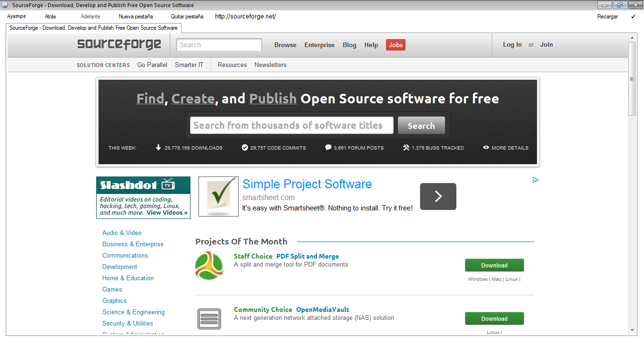Click the blue AdChoices triangle icon
The height and width of the screenshot is (343, 644).
[x=535, y=180]
